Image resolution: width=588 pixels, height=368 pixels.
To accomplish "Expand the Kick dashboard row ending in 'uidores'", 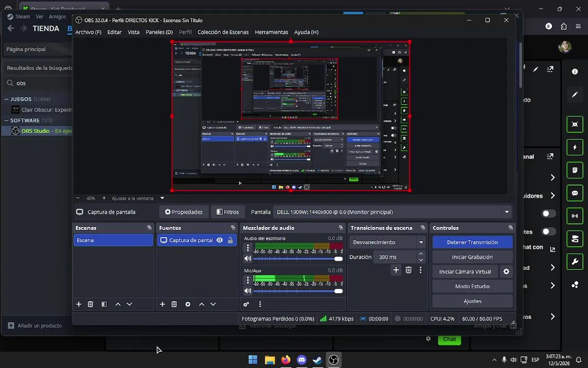I will [552, 196].
